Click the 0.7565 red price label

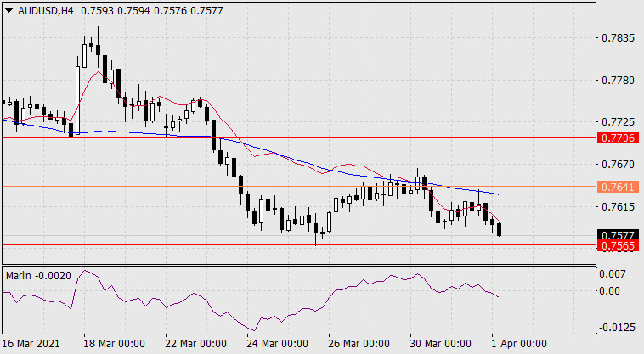[618, 245]
